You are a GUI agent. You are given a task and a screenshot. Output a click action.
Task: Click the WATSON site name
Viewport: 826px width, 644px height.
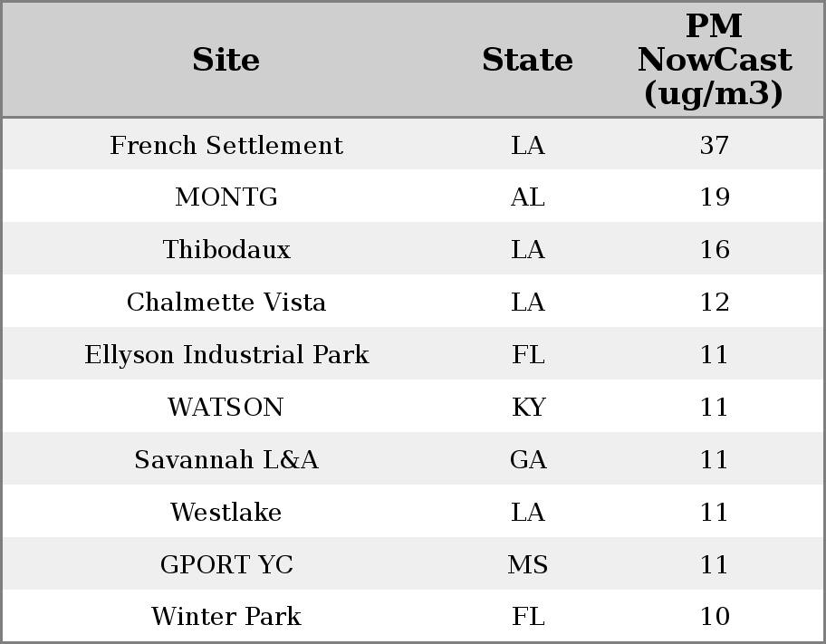226,408
